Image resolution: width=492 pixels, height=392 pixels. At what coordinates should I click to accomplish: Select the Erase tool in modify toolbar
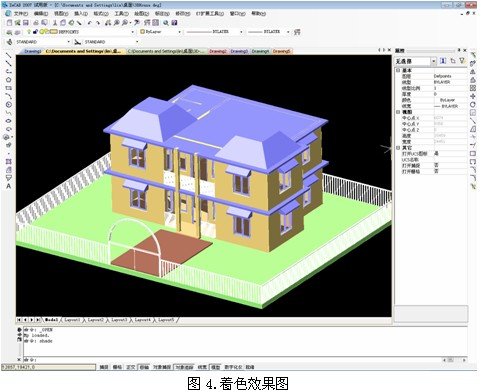473,55
